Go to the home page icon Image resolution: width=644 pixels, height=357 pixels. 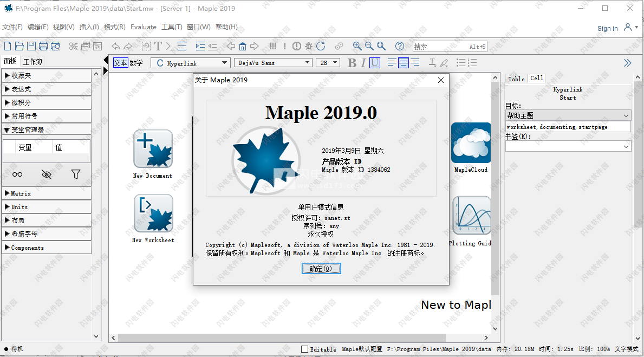(x=243, y=46)
